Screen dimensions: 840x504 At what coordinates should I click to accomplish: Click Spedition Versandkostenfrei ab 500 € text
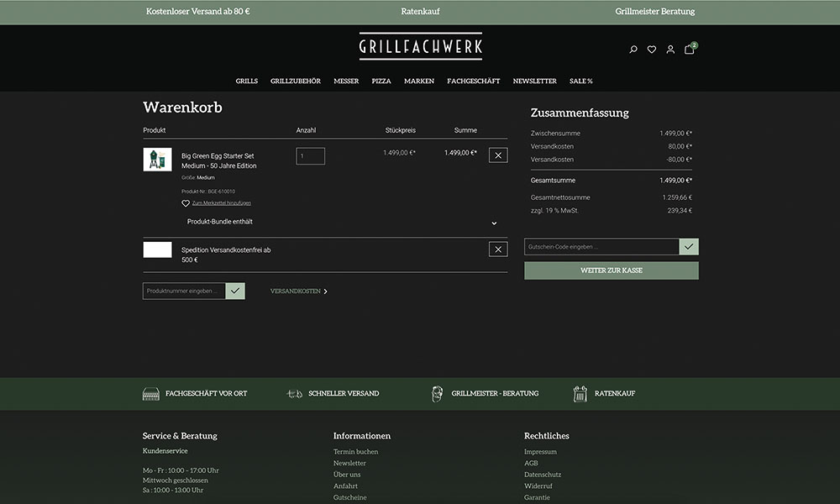coord(226,255)
